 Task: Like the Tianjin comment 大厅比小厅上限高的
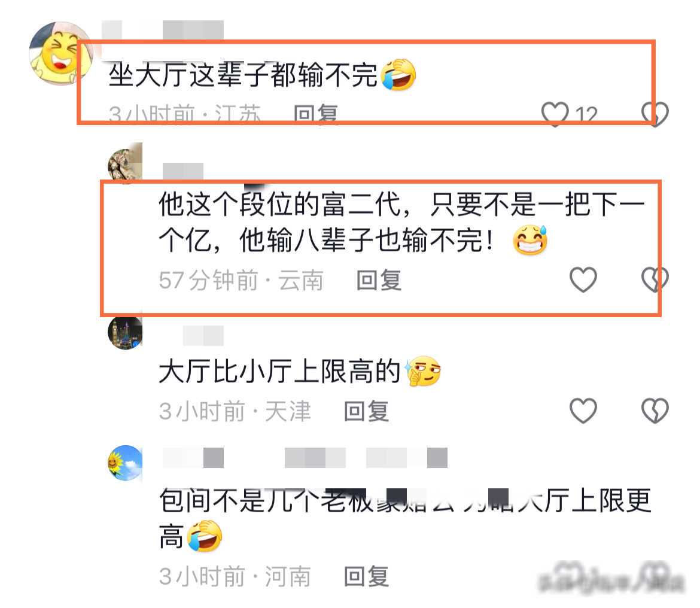click(x=583, y=411)
